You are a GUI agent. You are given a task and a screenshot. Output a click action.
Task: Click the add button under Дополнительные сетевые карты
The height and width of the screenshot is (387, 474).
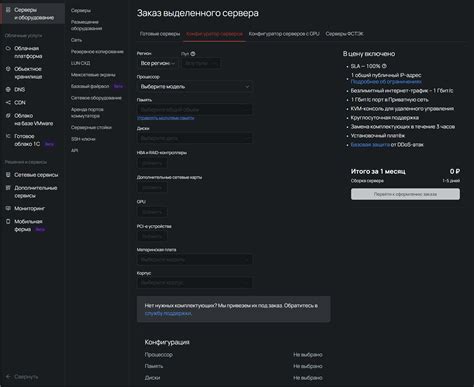152,188
